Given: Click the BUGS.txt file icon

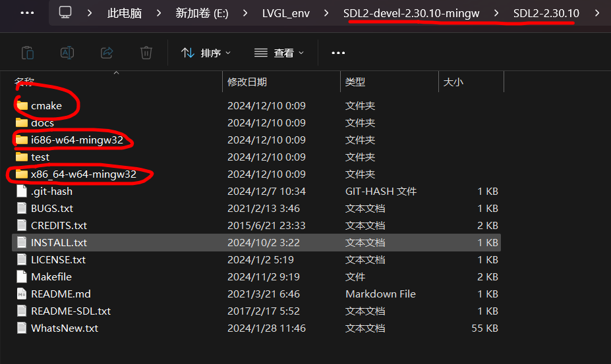Looking at the screenshot, I should 22,208.
